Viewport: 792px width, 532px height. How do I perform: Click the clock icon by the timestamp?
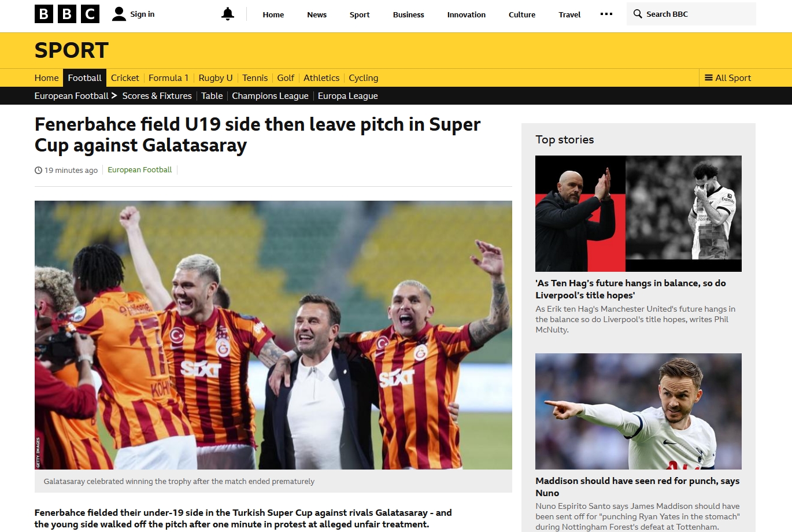pyautogui.click(x=39, y=170)
